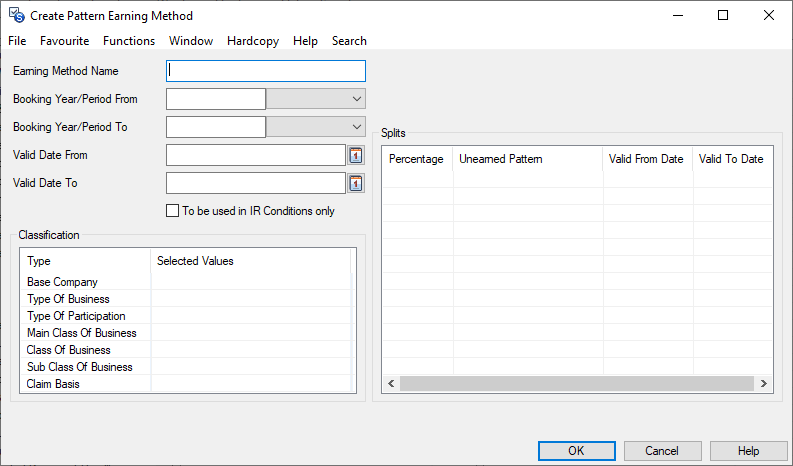Screen dimensions: 793x466
Task: Enable To be used in IR Conditions only
Action: [173, 211]
